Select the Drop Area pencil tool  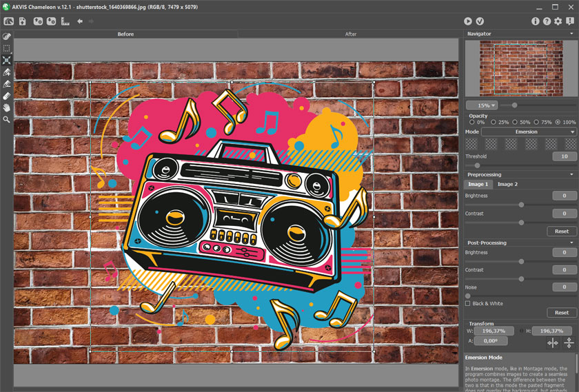pos(7,84)
